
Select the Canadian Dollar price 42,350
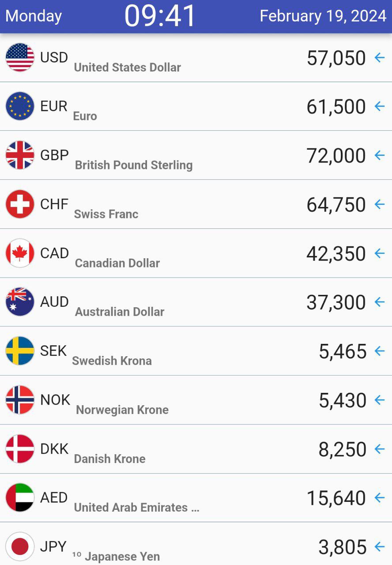point(336,254)
